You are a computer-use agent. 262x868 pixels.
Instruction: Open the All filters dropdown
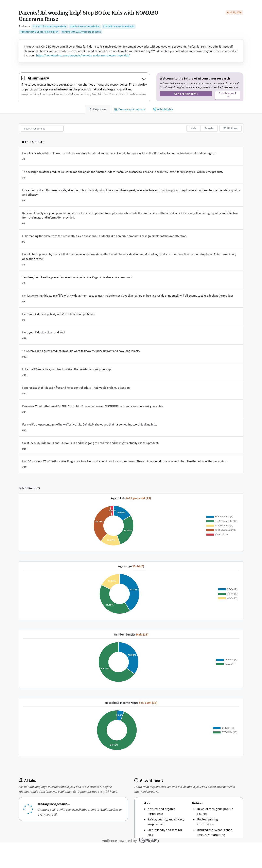231,128
